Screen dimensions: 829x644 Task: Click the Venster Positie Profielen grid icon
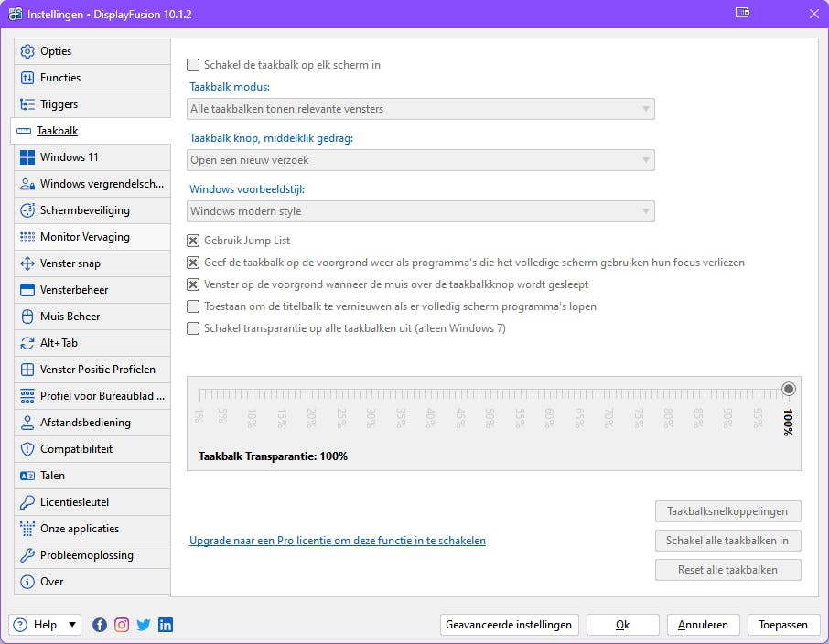click(x=27, y=370)
